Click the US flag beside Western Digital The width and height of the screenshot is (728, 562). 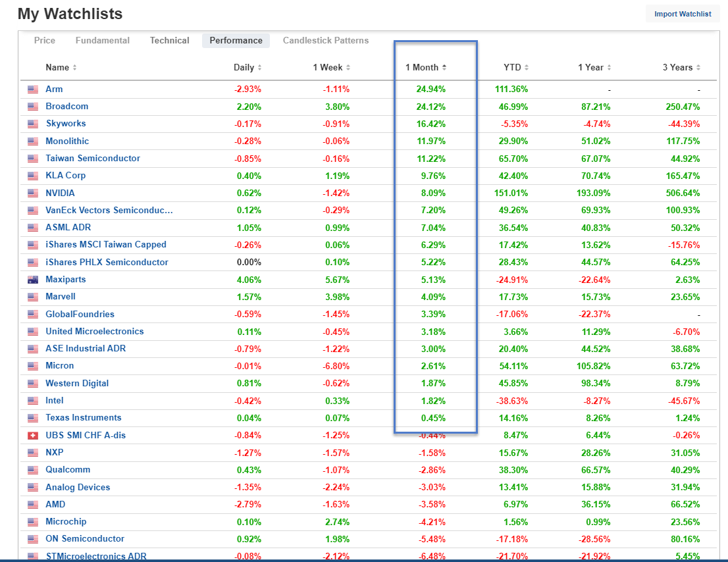coord(32,384)
